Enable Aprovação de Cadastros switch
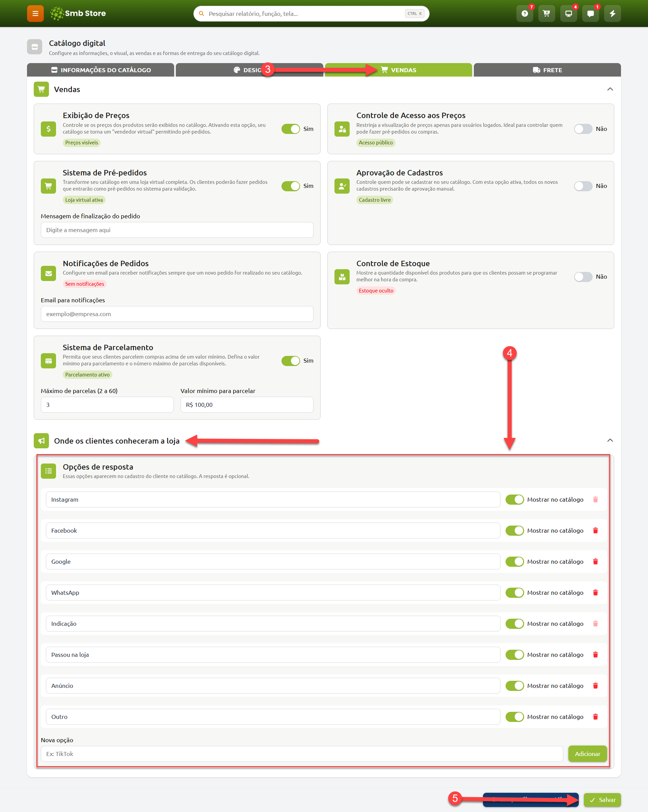The image size is (648, 812). click(583, 186)
